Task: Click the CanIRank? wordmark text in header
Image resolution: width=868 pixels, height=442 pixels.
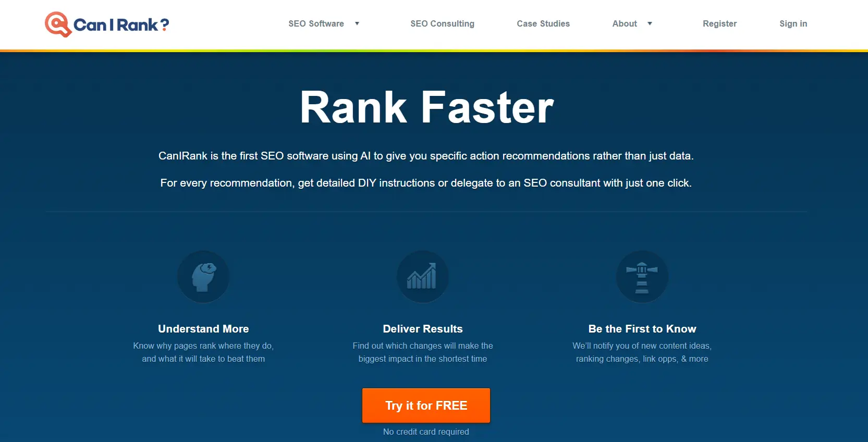Action: click(x=121, y=24)
